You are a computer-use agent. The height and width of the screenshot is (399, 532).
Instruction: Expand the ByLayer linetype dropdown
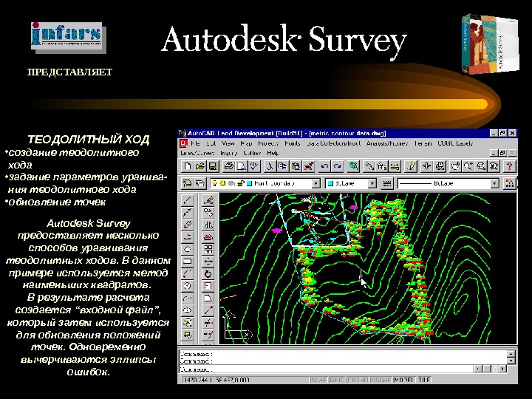click(x=495, y=183)
